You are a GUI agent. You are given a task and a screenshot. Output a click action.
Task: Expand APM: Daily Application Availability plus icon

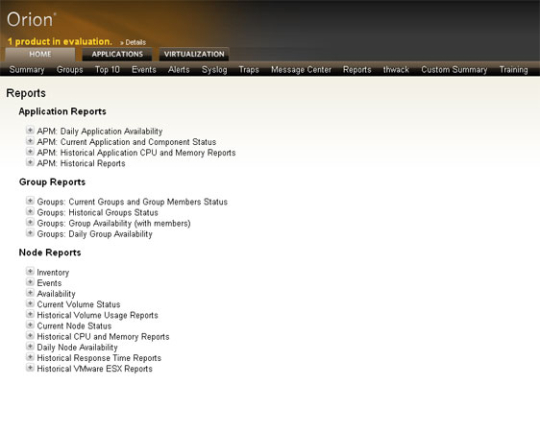click(30, 130)
